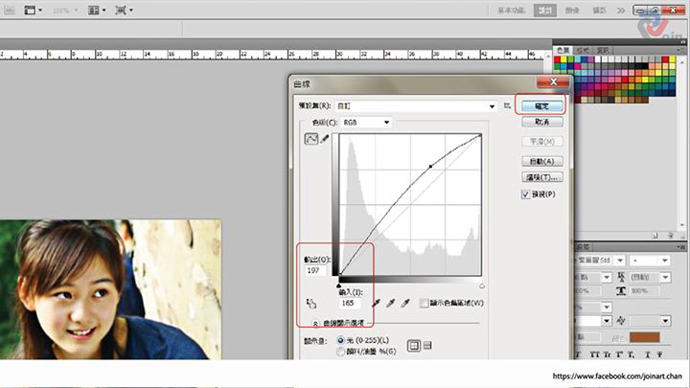Collapse the curve display options expander
The width and height of the screenshot is (690, 388).
pyautogui.click(x=316, y=323)
